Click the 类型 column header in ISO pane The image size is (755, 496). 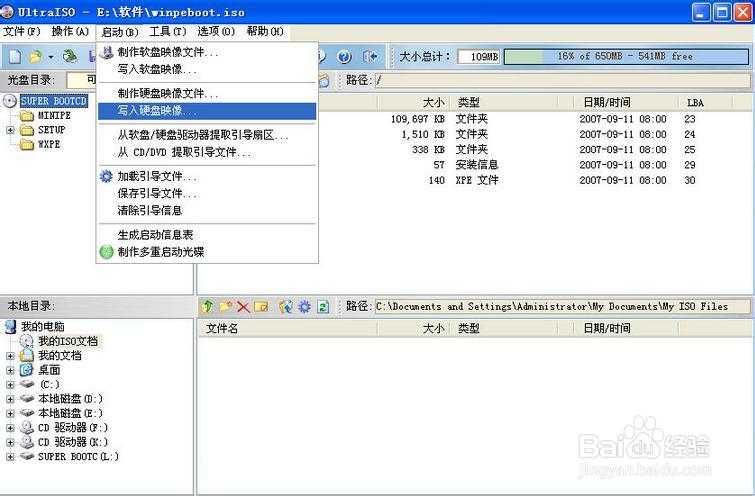pyautogui.click(x=504, y=102)
